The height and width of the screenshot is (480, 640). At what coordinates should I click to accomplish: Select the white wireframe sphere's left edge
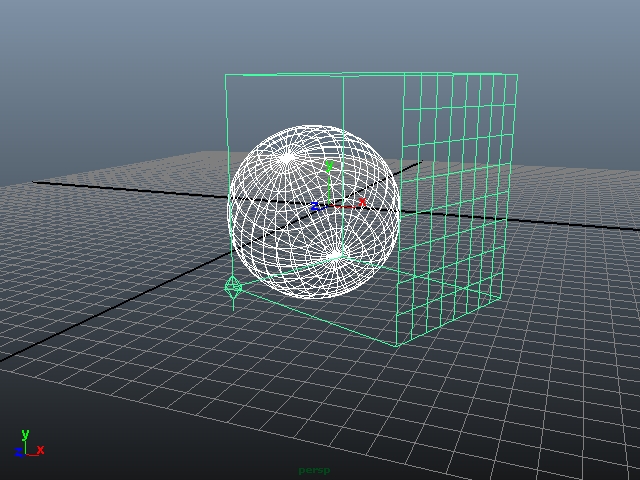click(229, 210)
